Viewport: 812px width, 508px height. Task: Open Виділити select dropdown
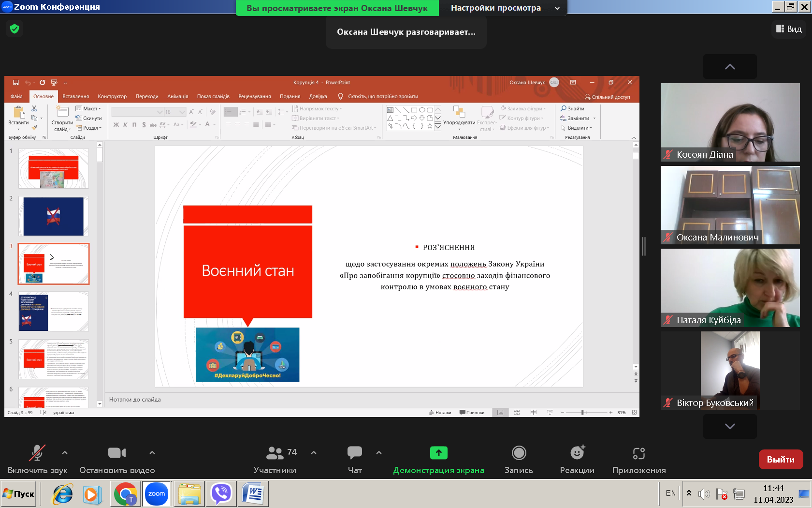(576, 128)
